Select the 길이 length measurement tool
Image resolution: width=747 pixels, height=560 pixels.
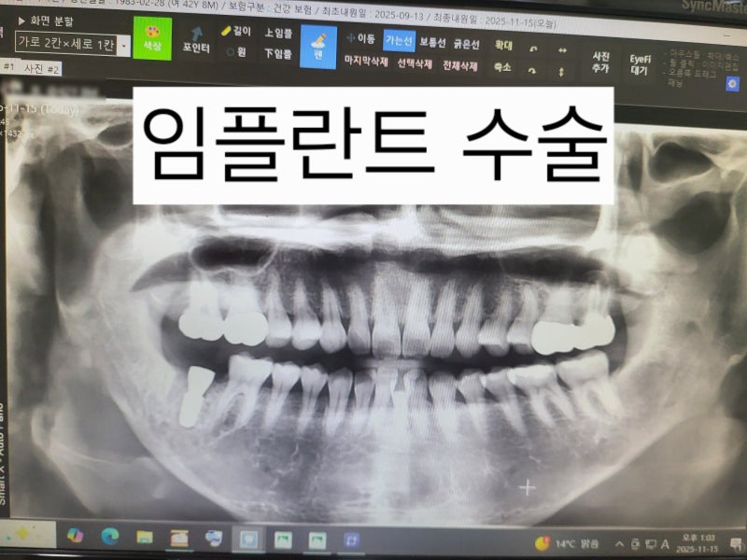pyautogui.click(x=236, y=31)
